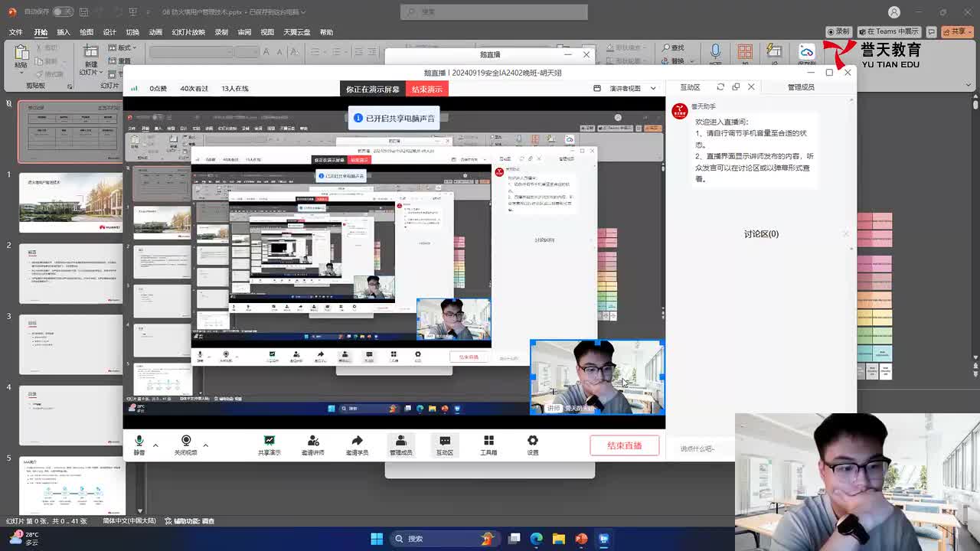Open Task View on the taskbar

(514, 539)
